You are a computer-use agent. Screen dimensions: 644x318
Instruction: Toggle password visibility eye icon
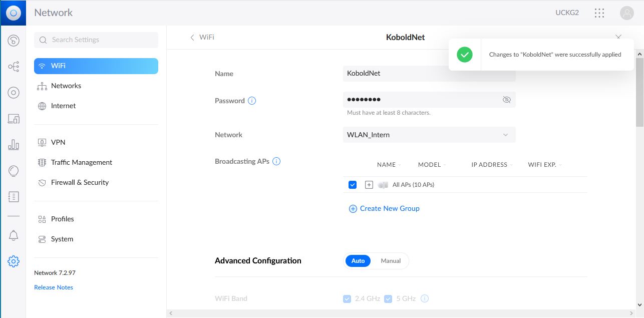coord(506,100)
